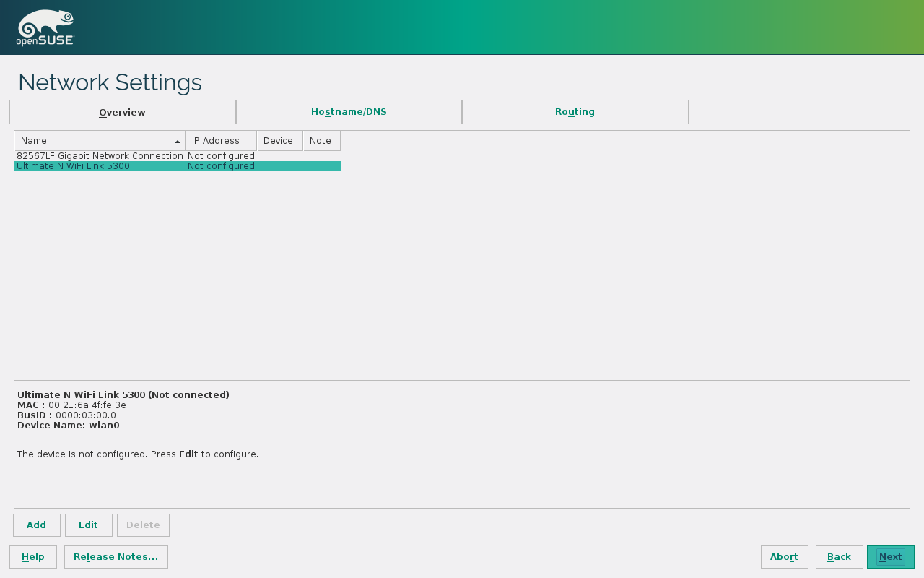Open the Help dialog

(33, 557)
